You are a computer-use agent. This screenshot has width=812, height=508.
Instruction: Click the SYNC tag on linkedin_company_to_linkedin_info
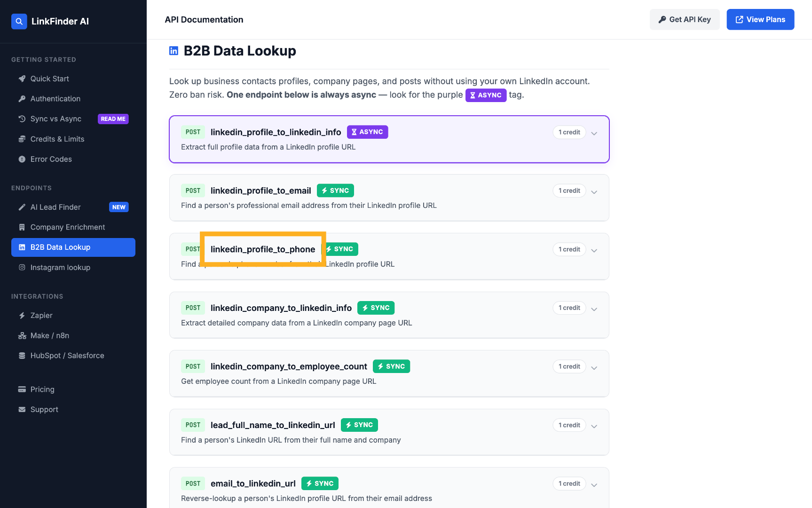[376, 308]
